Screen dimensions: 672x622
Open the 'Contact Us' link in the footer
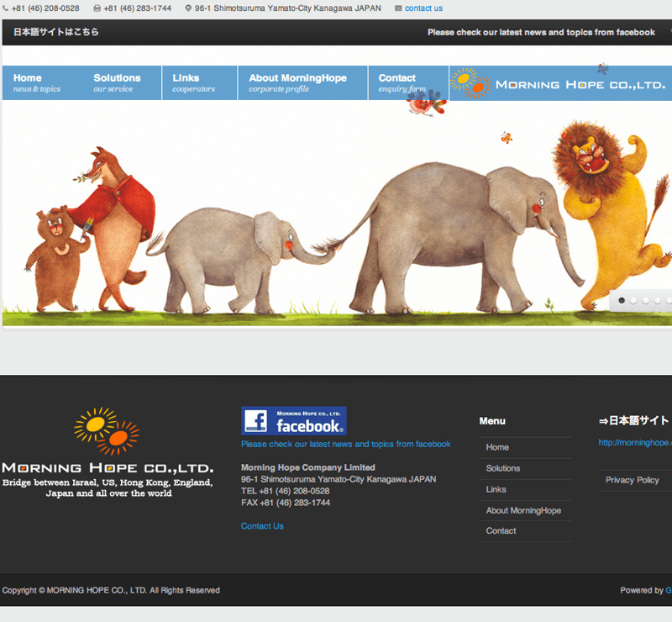(x=262, y=526)
